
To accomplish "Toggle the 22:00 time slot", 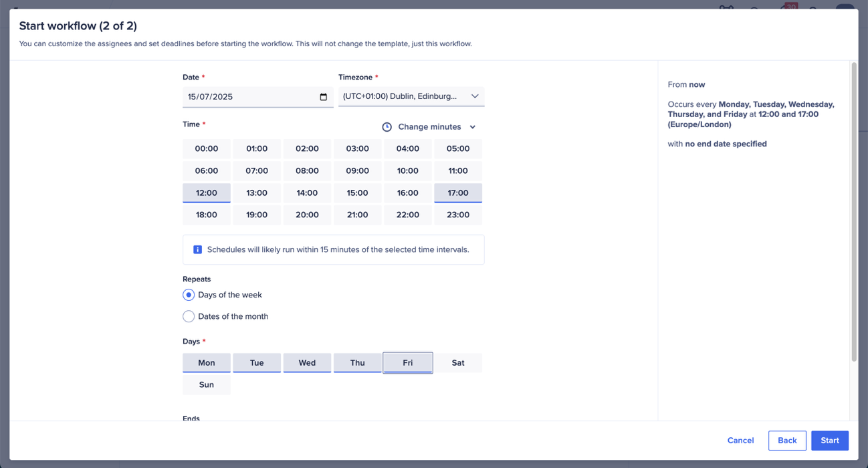I will click(x=408, y=215).
